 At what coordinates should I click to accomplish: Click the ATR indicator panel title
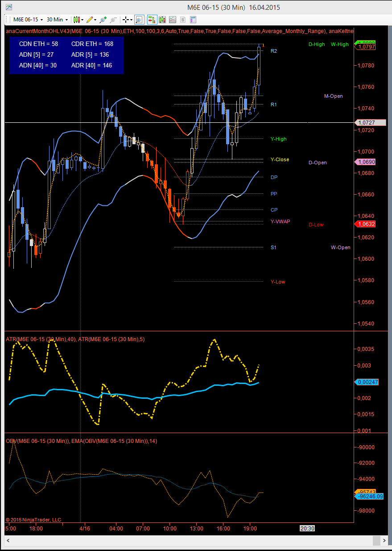tap(75, 339)
